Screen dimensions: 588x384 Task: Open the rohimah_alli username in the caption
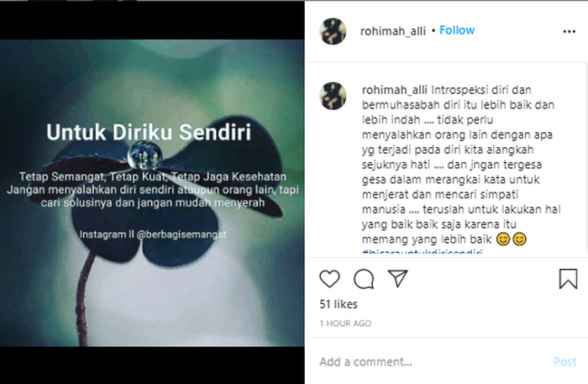pyautogui.click(x=395, y=91)
